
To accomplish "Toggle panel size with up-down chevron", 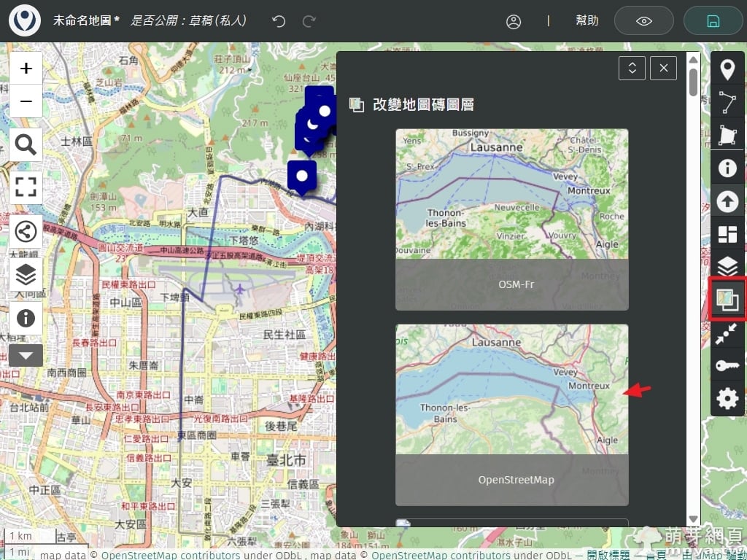I will [632, 68].
